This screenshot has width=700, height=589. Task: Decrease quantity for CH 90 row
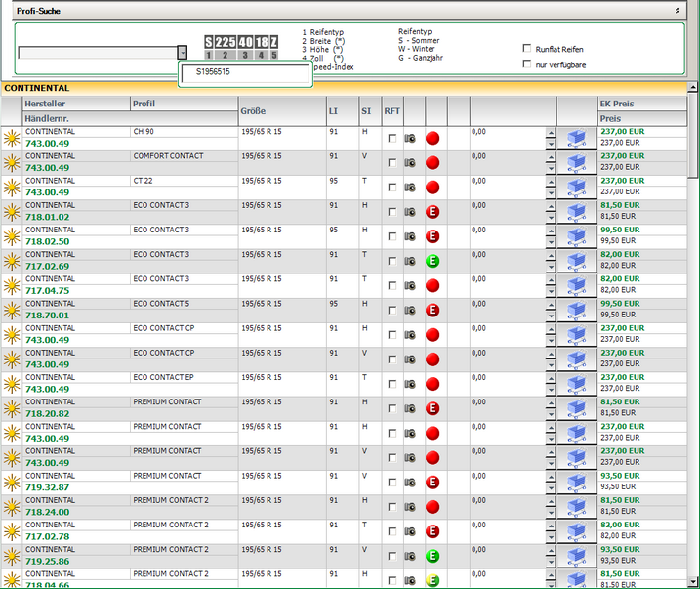[551, 144]
